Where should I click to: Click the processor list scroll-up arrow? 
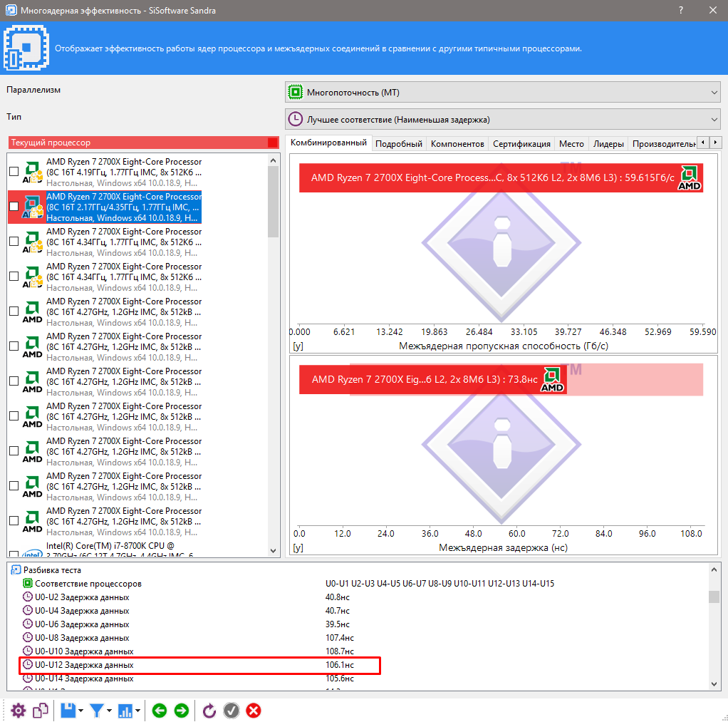(x=273, y=160)
